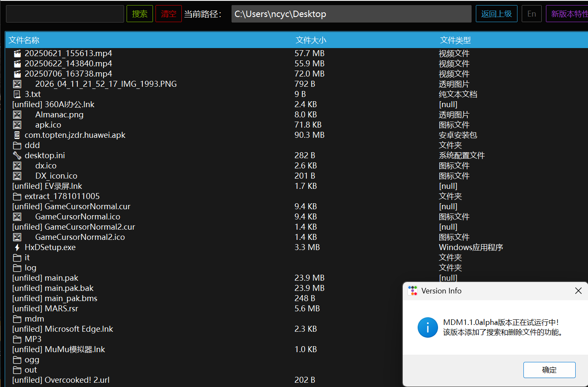Select the desktop.ini file name
This screenshot has height=387, width=588.
click(45, 156)
